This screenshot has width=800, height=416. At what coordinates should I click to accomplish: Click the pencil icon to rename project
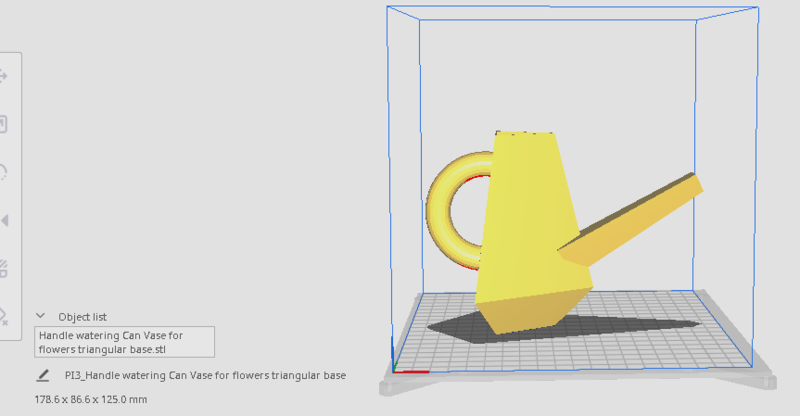pyautogui.click(x=43, y=376)
